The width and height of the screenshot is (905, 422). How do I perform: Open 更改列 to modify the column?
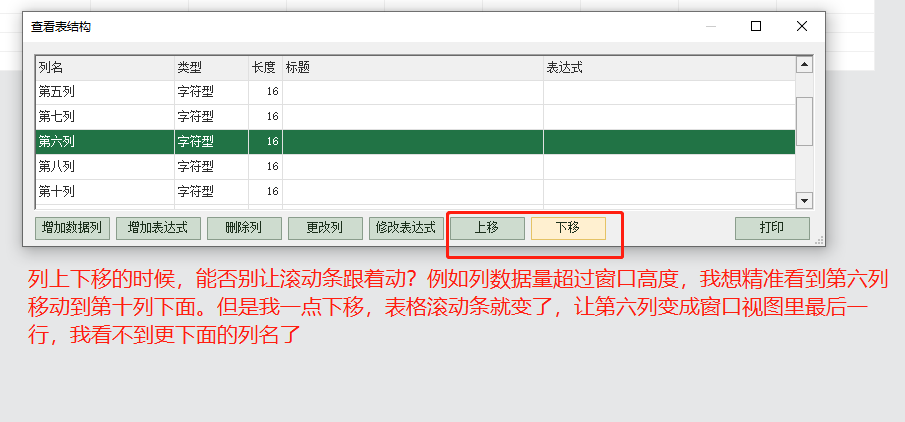[325, 228]
